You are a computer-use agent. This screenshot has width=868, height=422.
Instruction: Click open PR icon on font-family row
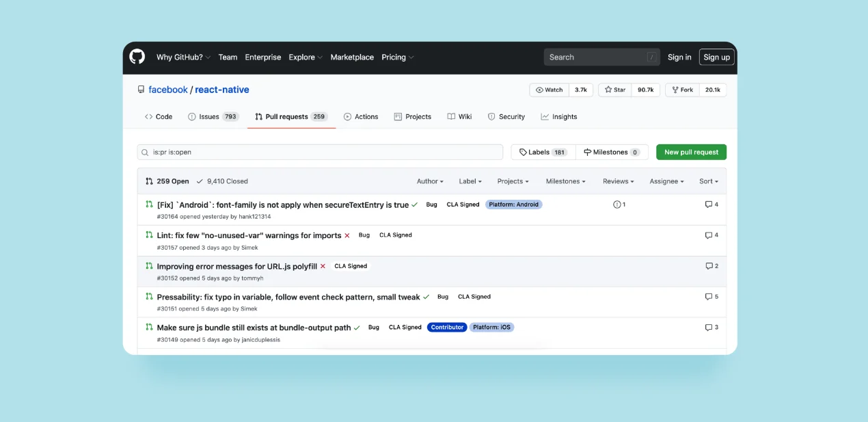[149, 204]
